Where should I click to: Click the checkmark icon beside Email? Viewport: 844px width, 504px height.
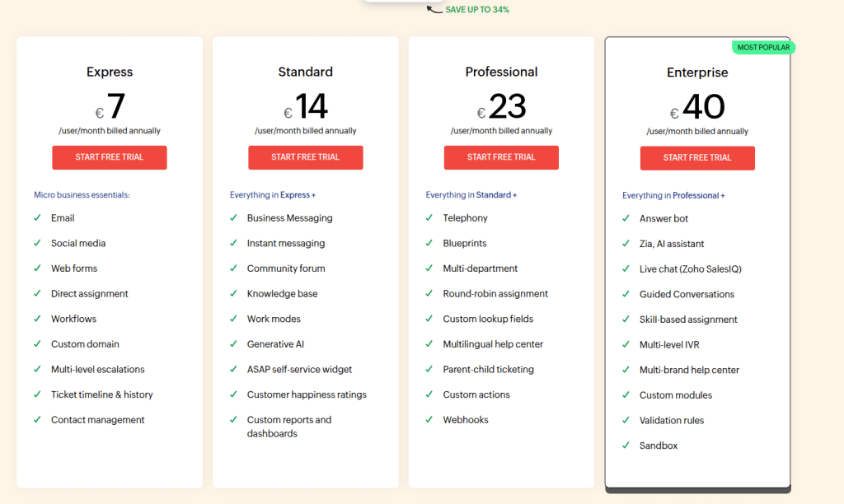point(37,218)
